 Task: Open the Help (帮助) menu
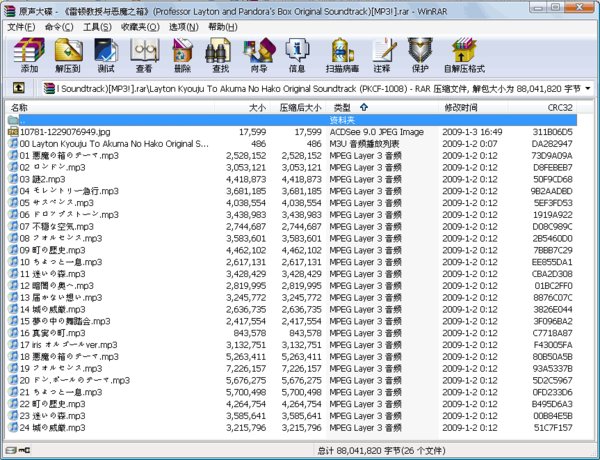point(223,27)
